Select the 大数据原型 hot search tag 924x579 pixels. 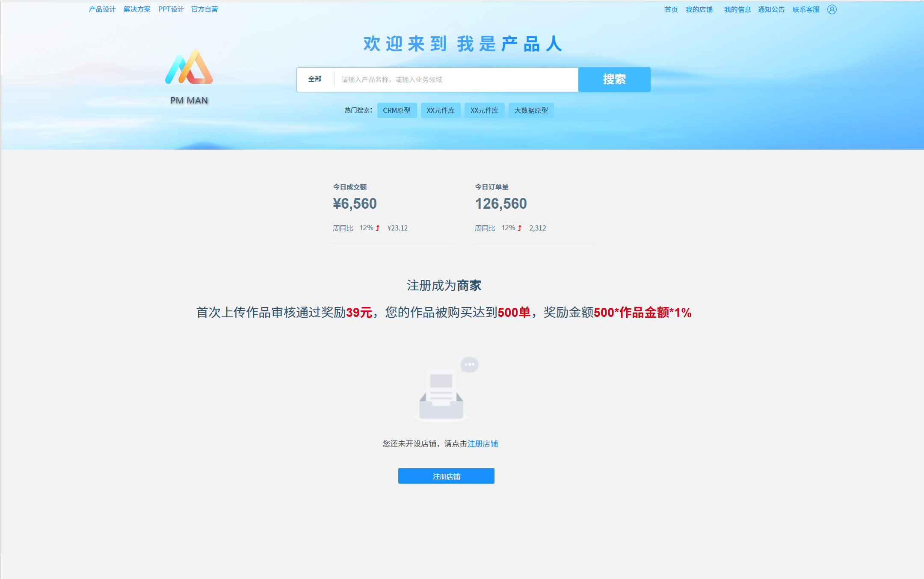pos(531,110)
